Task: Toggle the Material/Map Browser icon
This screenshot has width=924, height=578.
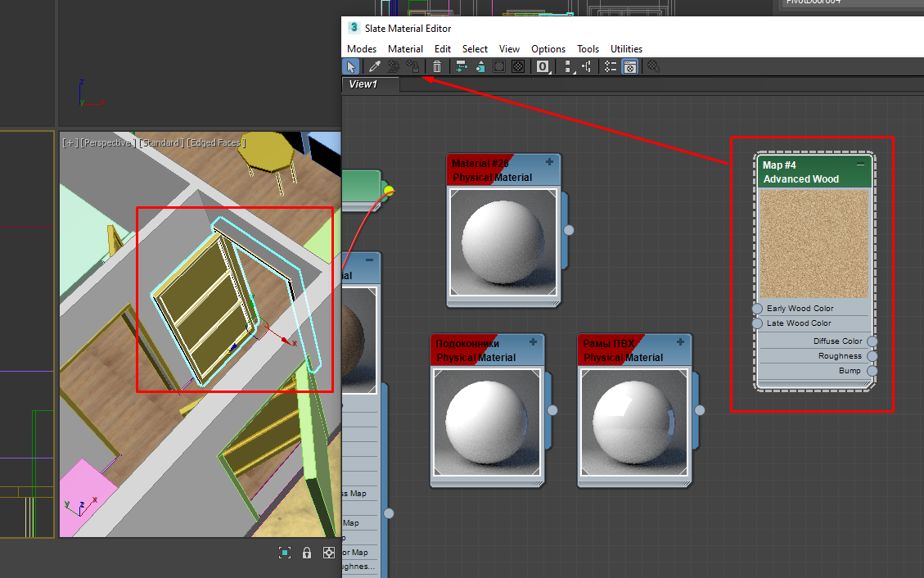Action: (611, 66)
